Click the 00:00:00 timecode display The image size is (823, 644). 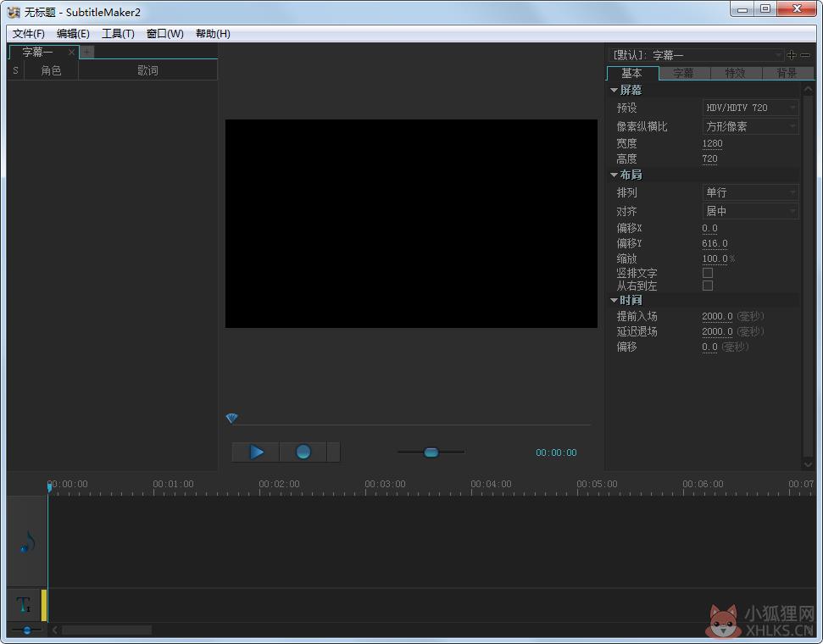[556, 452]
